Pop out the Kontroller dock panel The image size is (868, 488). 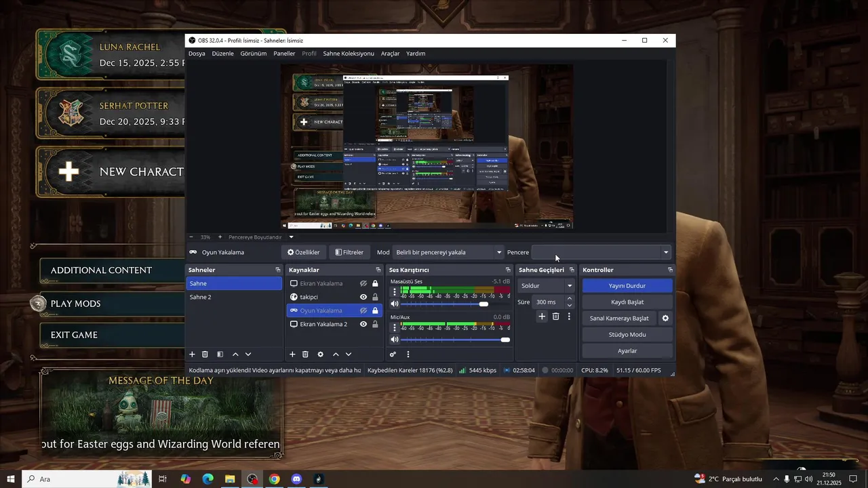pyautogui.click(x=670, y=270)
